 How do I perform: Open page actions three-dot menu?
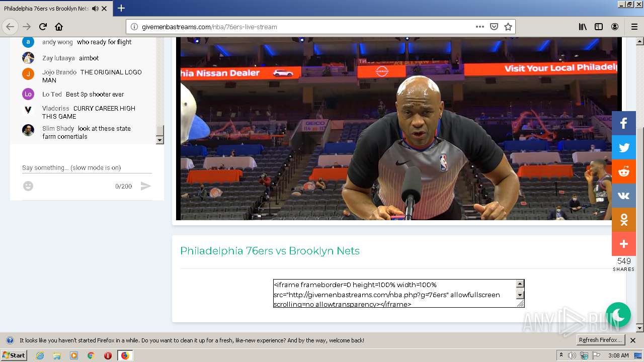(x=479, y=27)
